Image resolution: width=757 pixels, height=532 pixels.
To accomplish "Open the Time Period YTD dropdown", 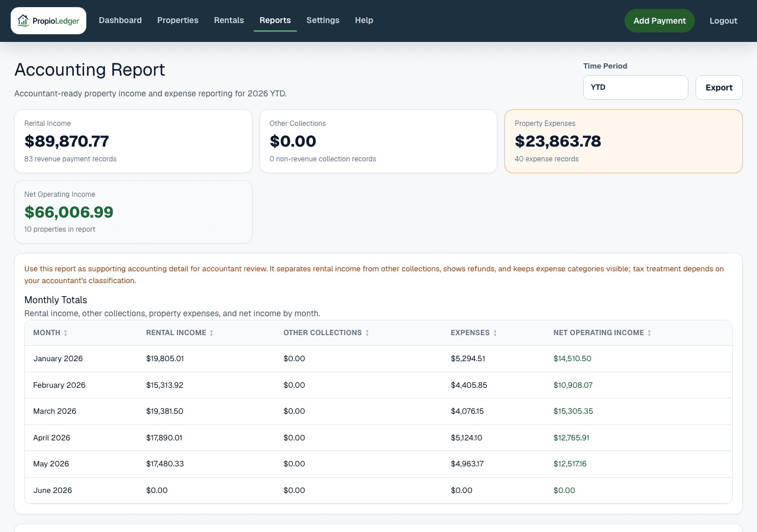I will (636, 87).
